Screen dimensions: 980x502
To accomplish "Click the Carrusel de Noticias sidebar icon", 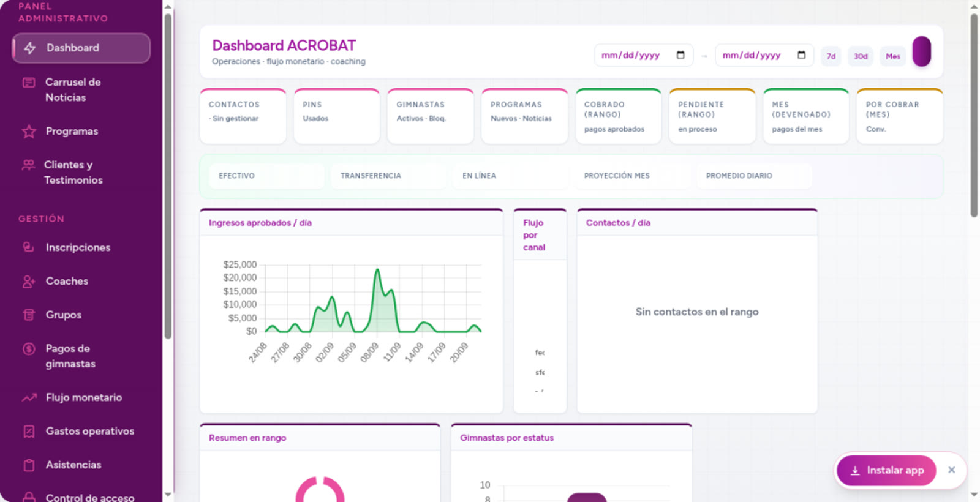I will (29, 82).
